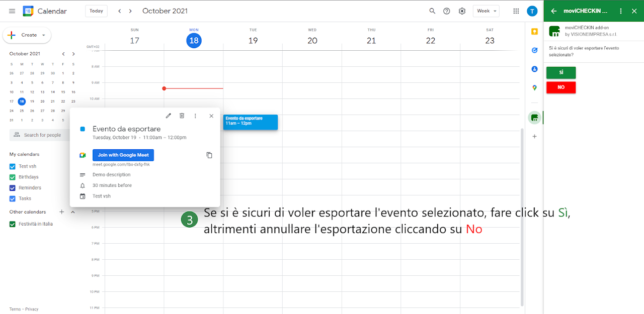Toggle the Tasks calendar checkbox
This screenshot has height=314, width=644.
click(x=13, y=198)
